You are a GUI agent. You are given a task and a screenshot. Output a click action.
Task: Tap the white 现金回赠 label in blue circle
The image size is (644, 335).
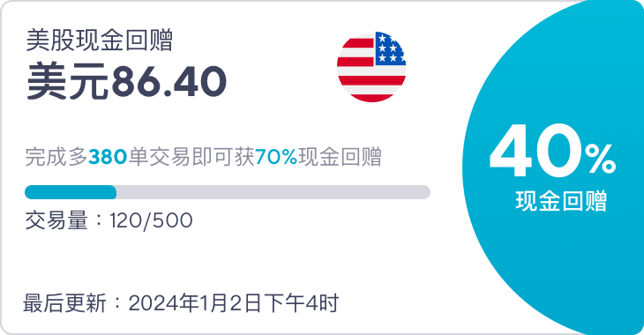pyautogui.click(x=561, y=201)
